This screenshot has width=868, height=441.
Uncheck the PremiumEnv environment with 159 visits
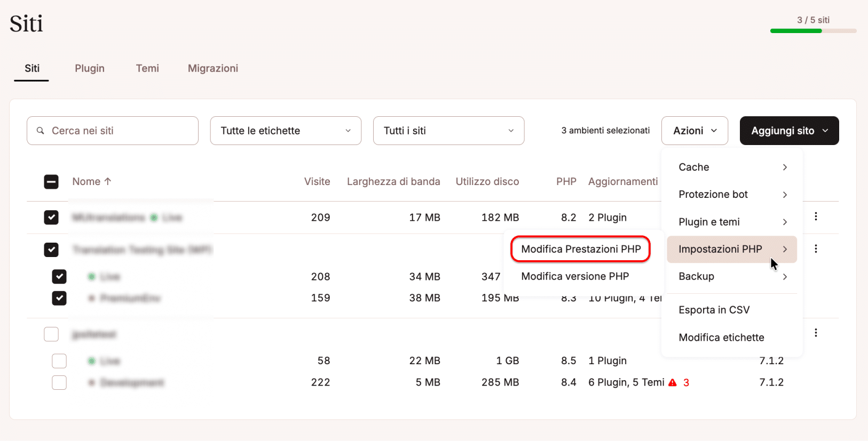(59, 298)
